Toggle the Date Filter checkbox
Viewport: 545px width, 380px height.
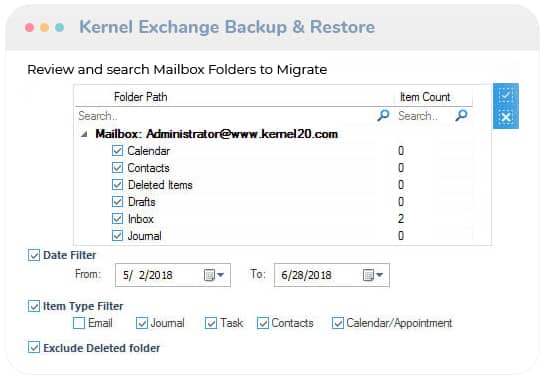tap(34, 255)
